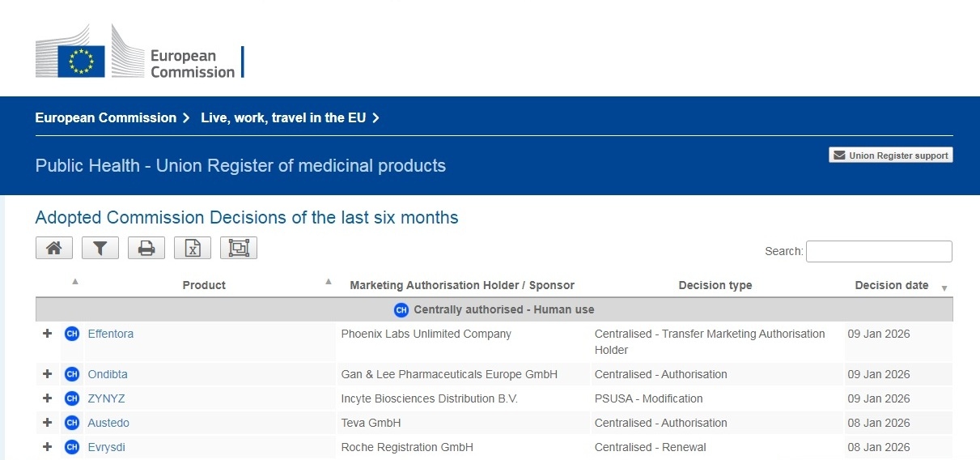Show details for the Evrysdi row
The image size is (980, 460).
(x=48, y=447)
